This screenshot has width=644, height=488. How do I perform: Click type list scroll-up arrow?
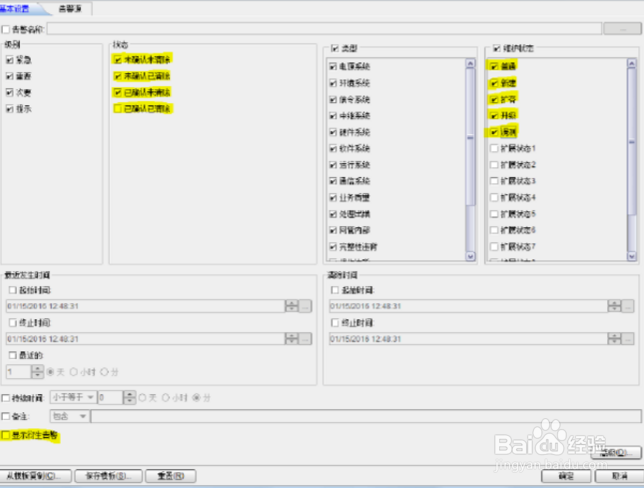[x=470, y=63]
